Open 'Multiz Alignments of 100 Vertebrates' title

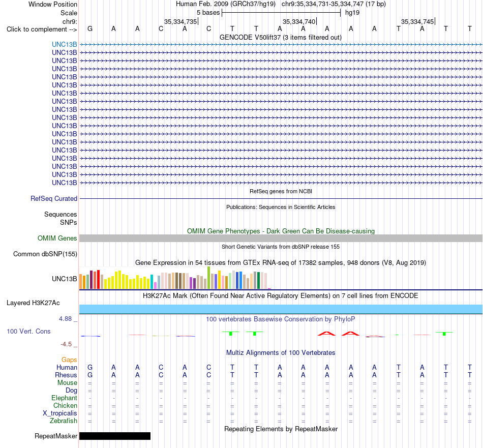point(281,353)
